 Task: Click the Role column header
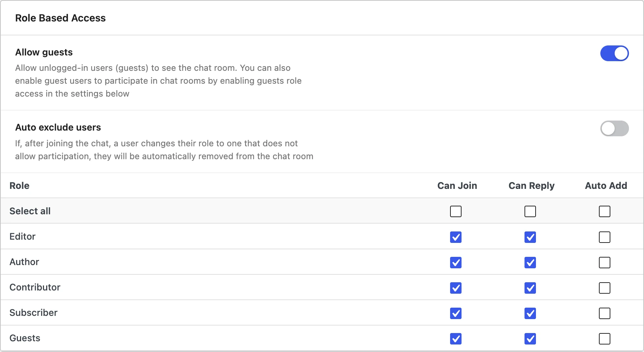pos(19,186)
